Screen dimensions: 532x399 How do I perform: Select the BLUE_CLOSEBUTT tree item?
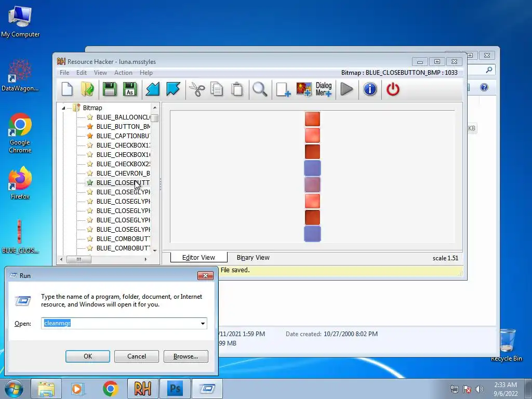123,183
